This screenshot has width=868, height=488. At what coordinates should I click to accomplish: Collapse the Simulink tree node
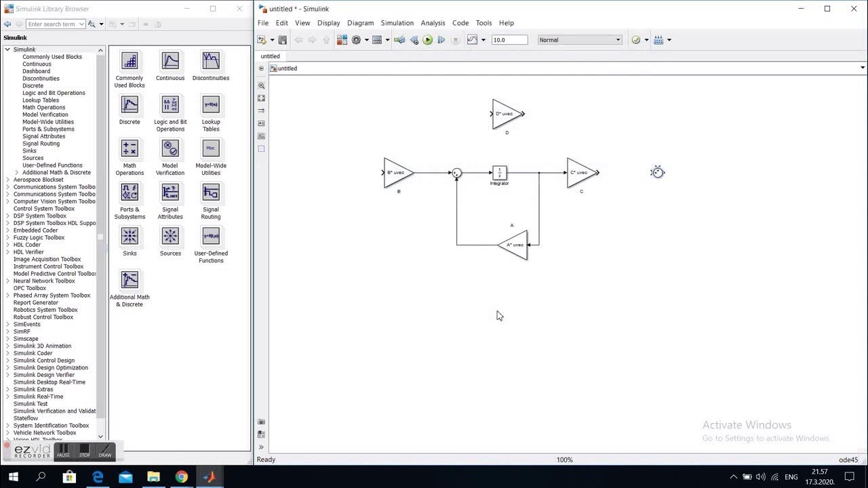click(x=7, y=49)
